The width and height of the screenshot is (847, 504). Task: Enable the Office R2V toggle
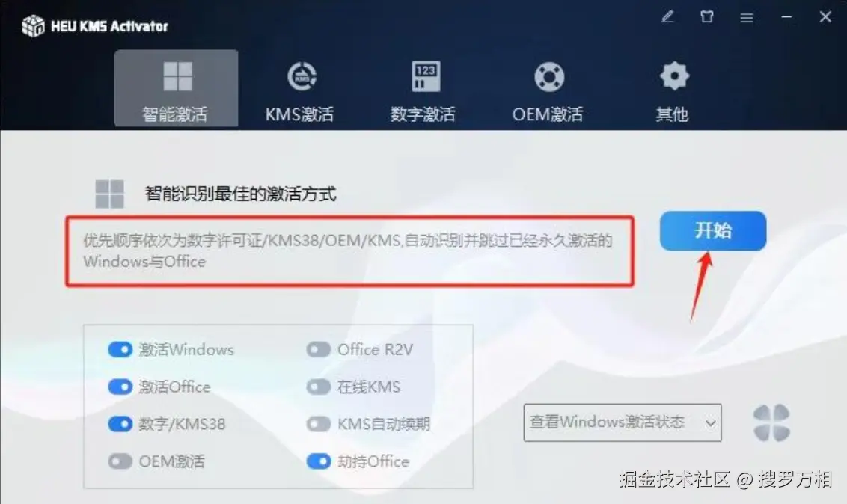coord(318,350)
